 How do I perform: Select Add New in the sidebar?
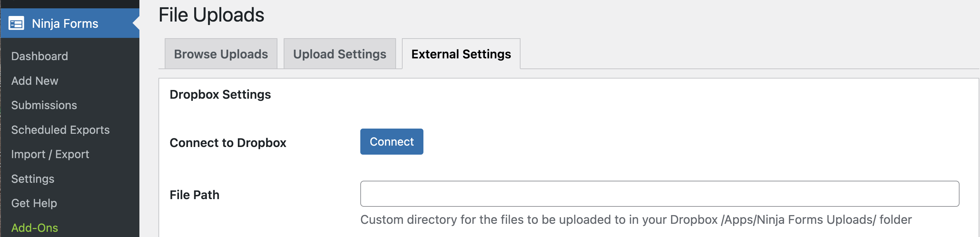point(35,81)
